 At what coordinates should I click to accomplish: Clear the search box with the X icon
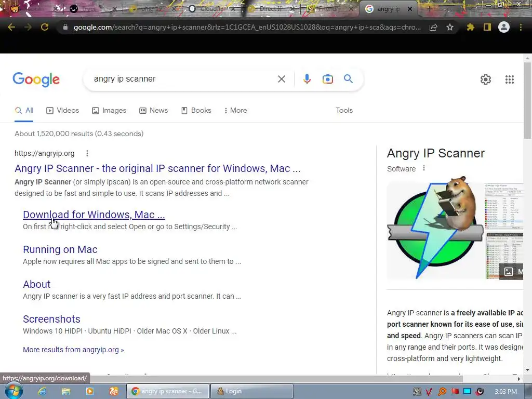click(281, 79)
